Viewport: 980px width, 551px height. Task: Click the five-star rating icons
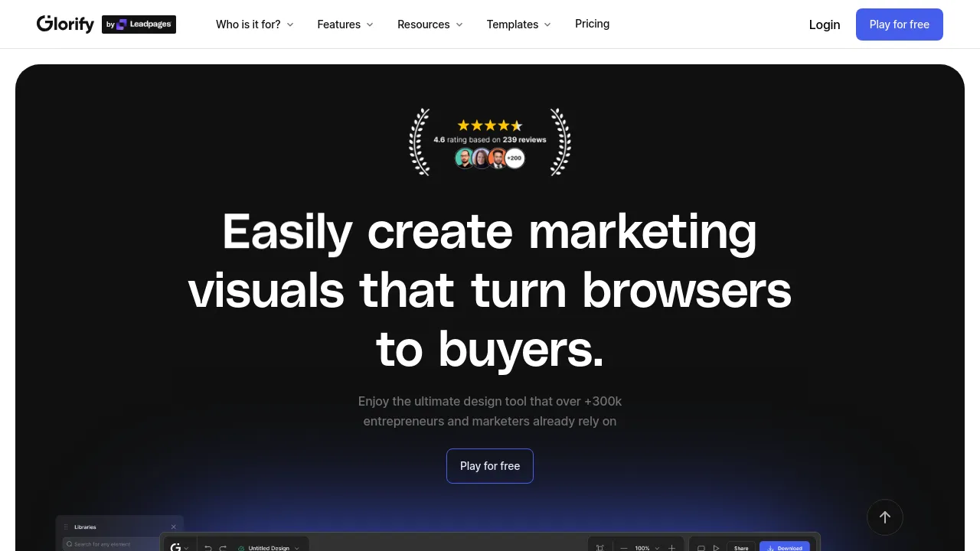490,126
